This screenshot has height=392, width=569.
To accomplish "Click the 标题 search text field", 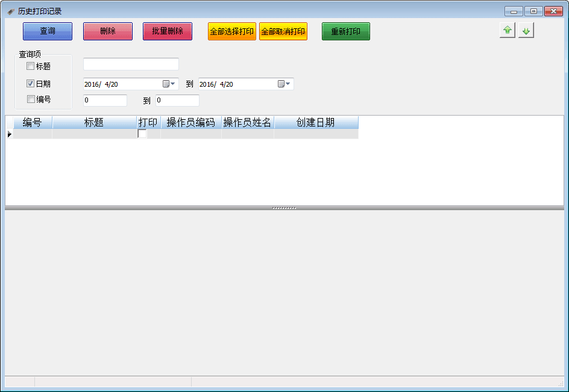I will point(131,64).
